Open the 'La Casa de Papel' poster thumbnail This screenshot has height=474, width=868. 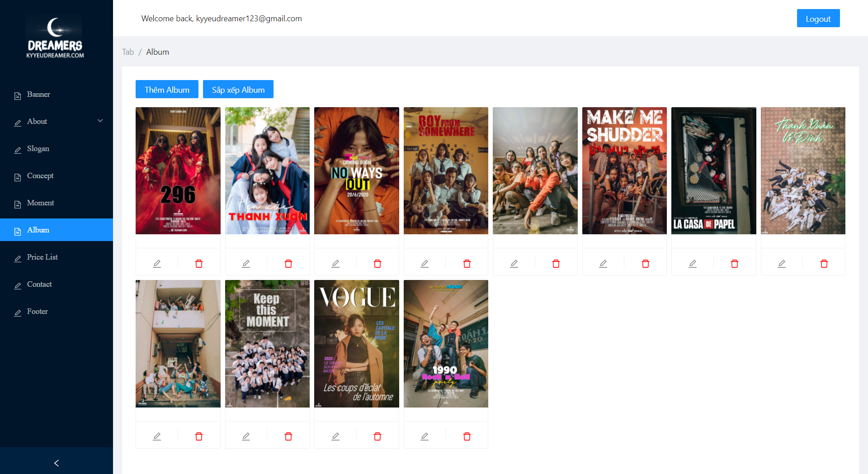714,171
